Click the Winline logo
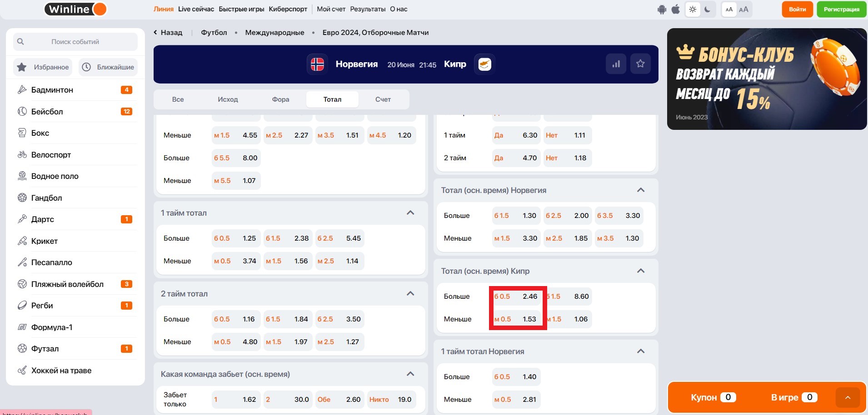Image resolution: width=868 pixels, height=415 pixels. coord(75,9)
